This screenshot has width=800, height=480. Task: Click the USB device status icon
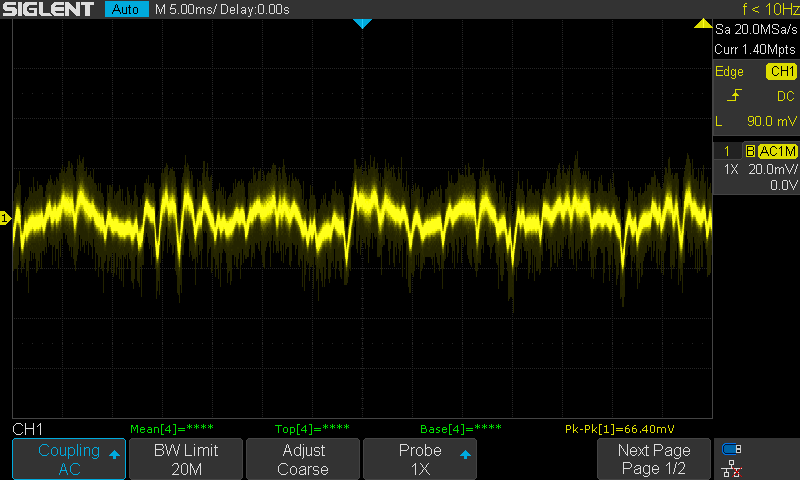pos(732,449)
